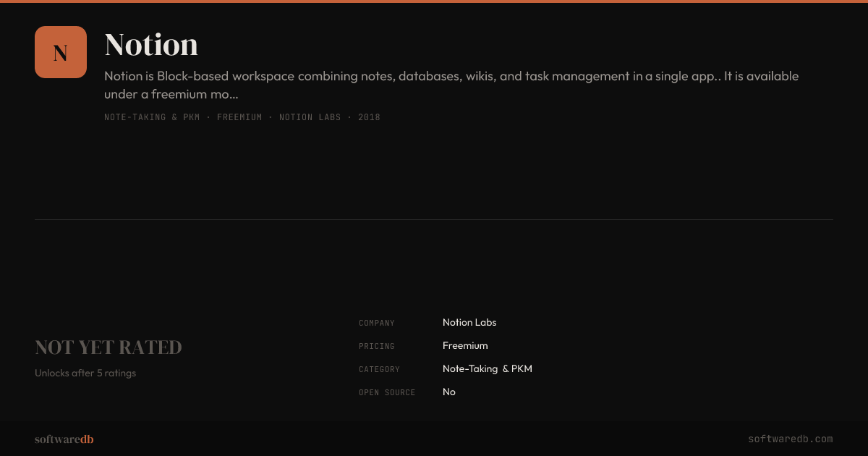Click "Unlocks after 5 ratings" text
Image resolution: width=868 pixels, height=456 pixels.
(85, 373)
